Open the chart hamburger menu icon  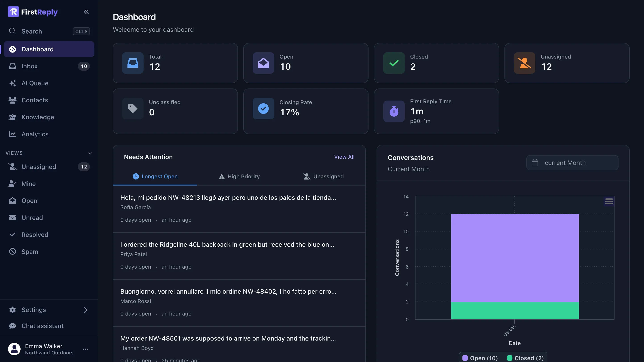coord(609,201)
